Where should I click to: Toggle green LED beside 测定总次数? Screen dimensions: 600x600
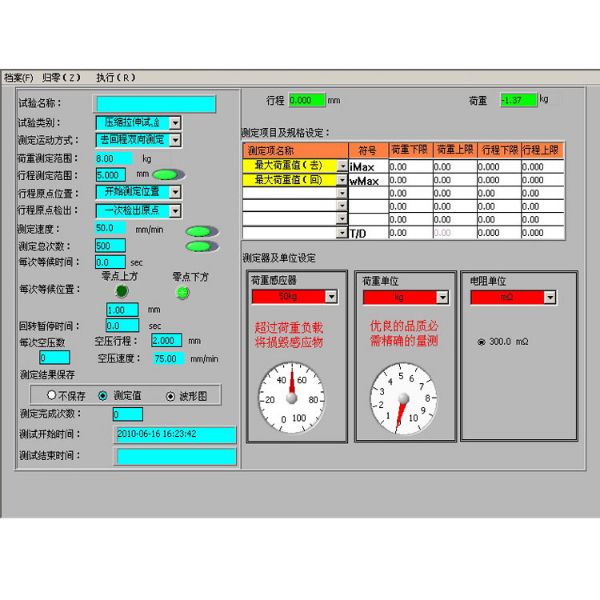pos(203,247)
